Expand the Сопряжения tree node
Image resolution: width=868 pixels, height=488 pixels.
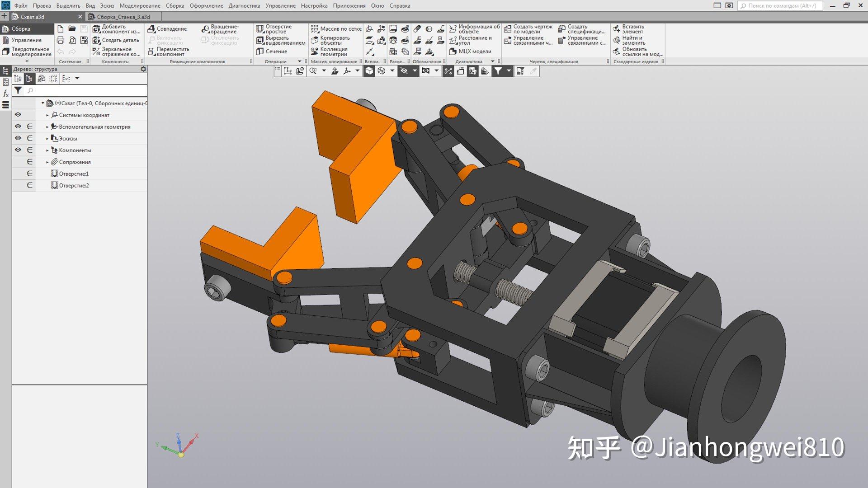[47, 162]
